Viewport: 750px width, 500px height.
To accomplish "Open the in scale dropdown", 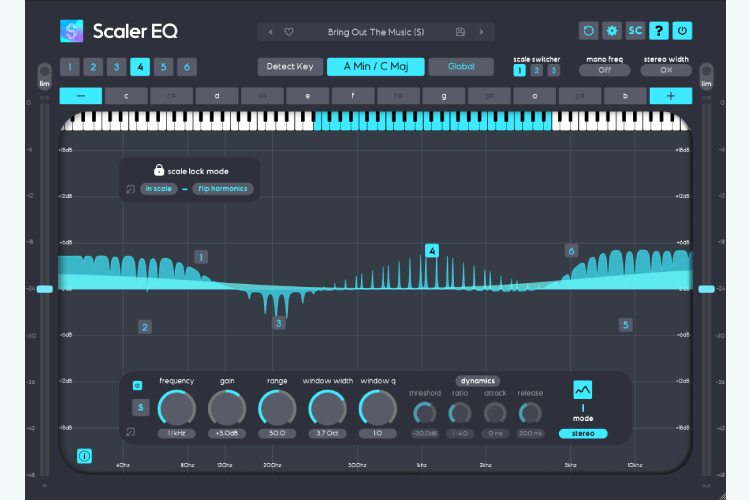I will tap(159, 189).
